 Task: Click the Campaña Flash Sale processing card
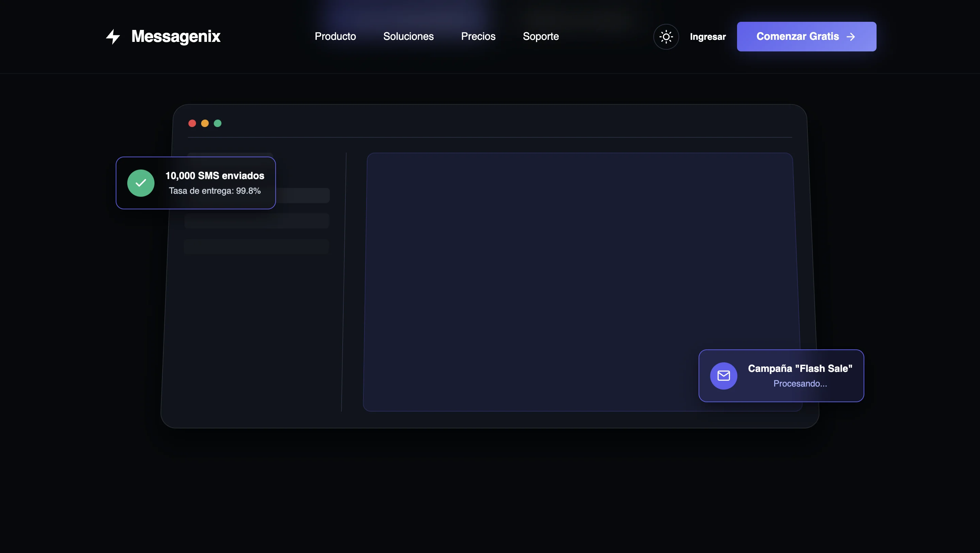click(781, 376)
